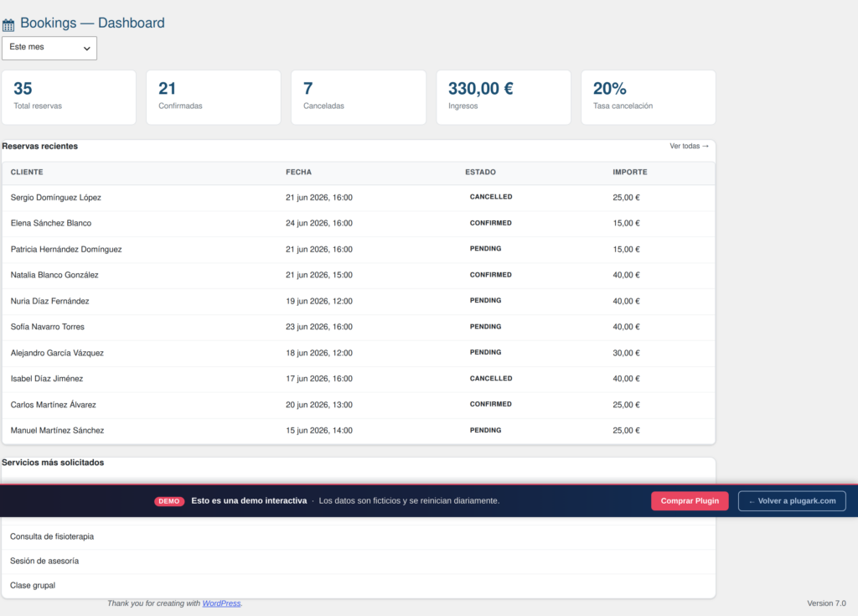Click the CLIENTE column header

pos(27,172)
